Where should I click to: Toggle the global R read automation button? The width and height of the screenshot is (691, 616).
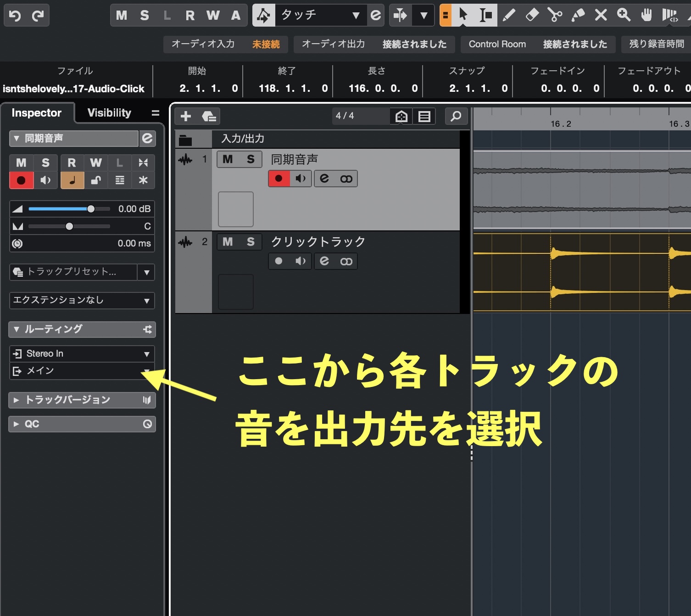pyautogui.click(x=190, y=15)
